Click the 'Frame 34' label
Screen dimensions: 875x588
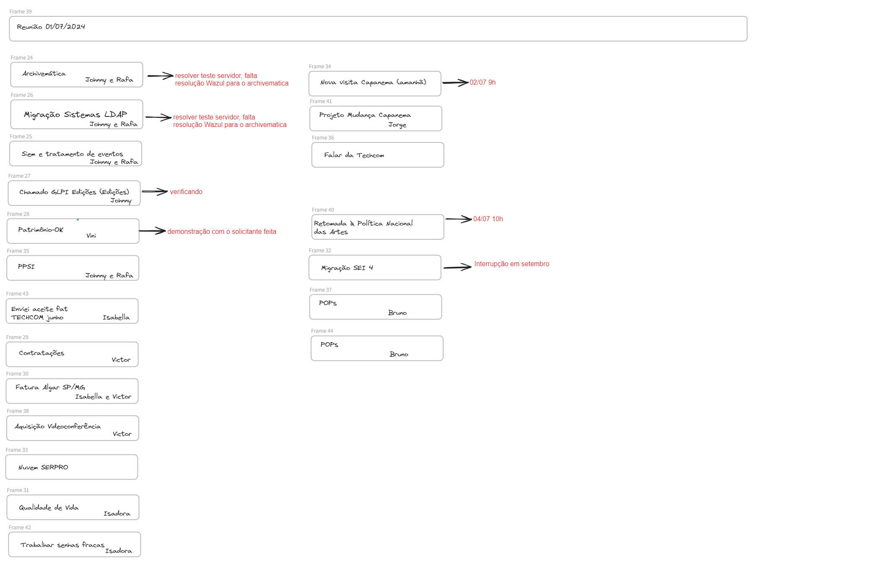(320, 67)
